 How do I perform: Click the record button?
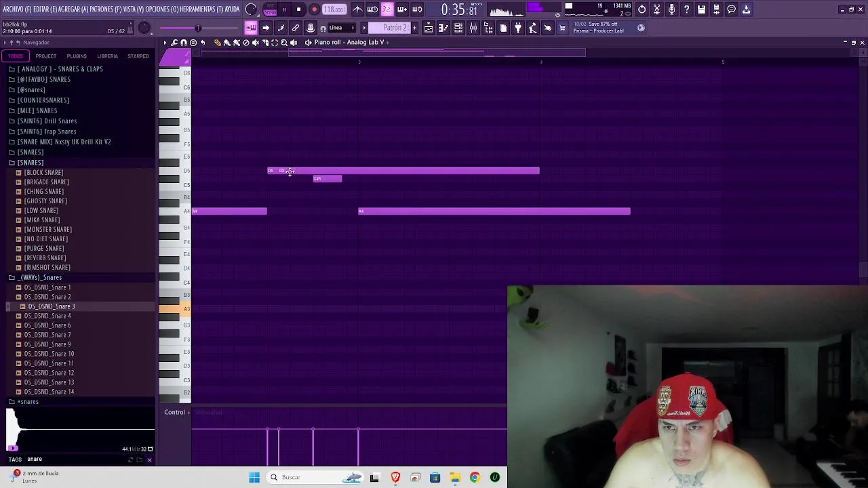click(x=314, y=9)
